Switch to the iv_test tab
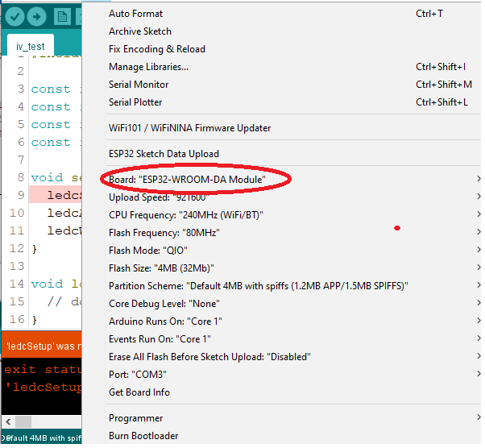485x448 pixels. tap(31, 46)
